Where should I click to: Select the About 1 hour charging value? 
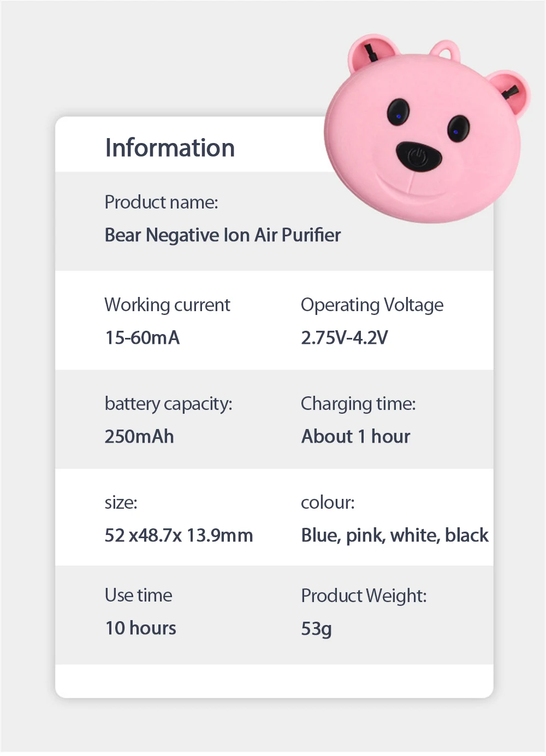click(355, 437)
